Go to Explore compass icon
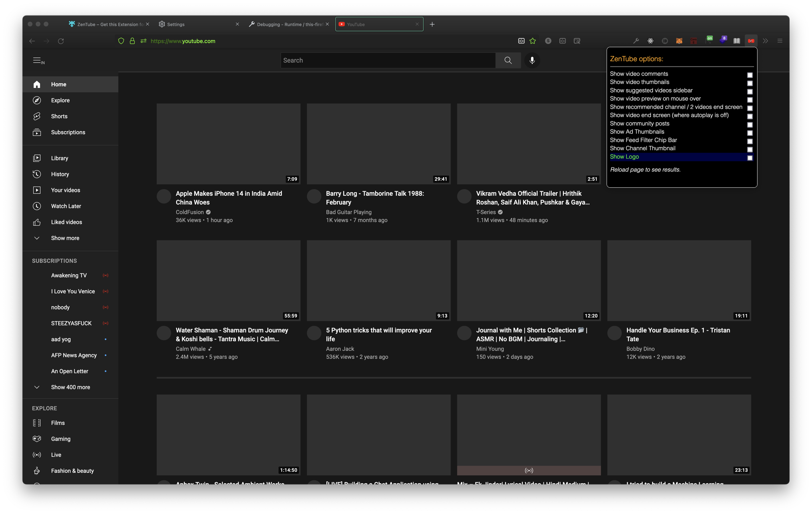This screenshot has height=514, width=812. point(37,100)
